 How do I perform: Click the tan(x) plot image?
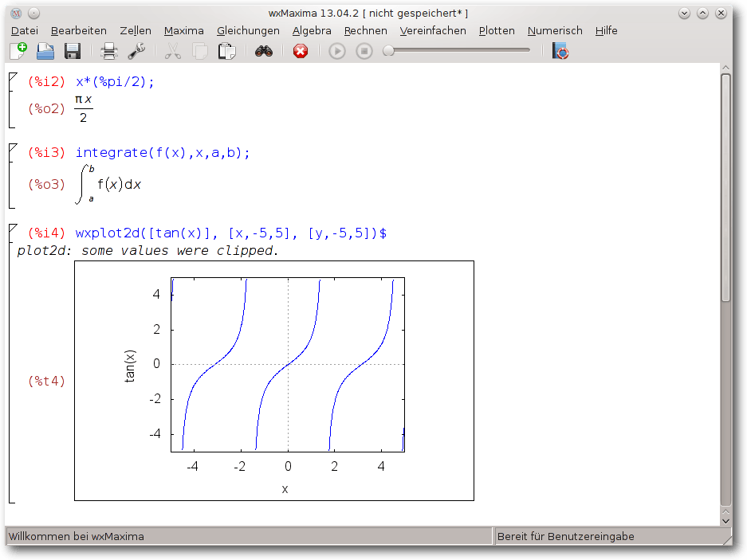pos(274,381)
